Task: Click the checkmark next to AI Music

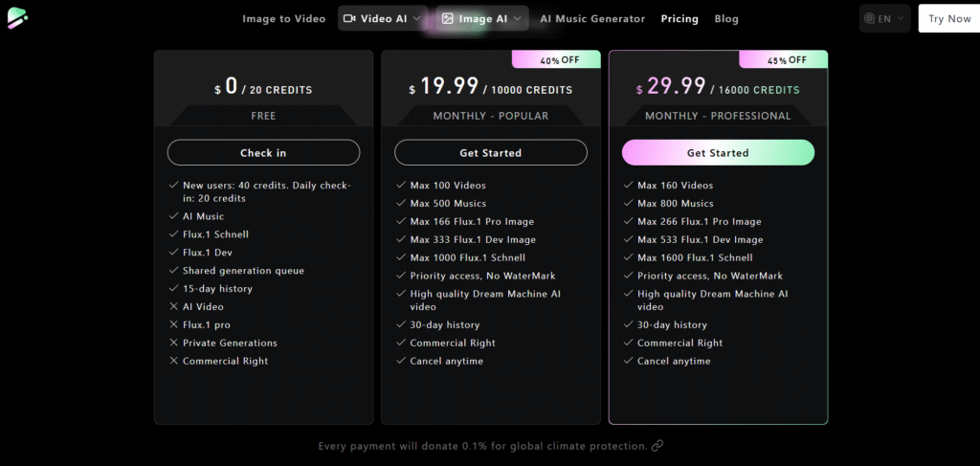Action: click(x=174, y=216)
